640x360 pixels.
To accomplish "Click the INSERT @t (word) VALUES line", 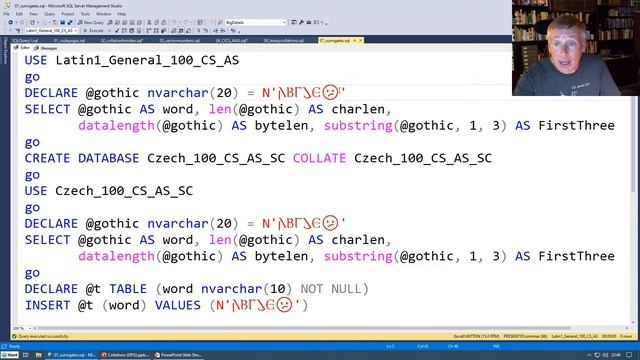I will pos(167,305).
